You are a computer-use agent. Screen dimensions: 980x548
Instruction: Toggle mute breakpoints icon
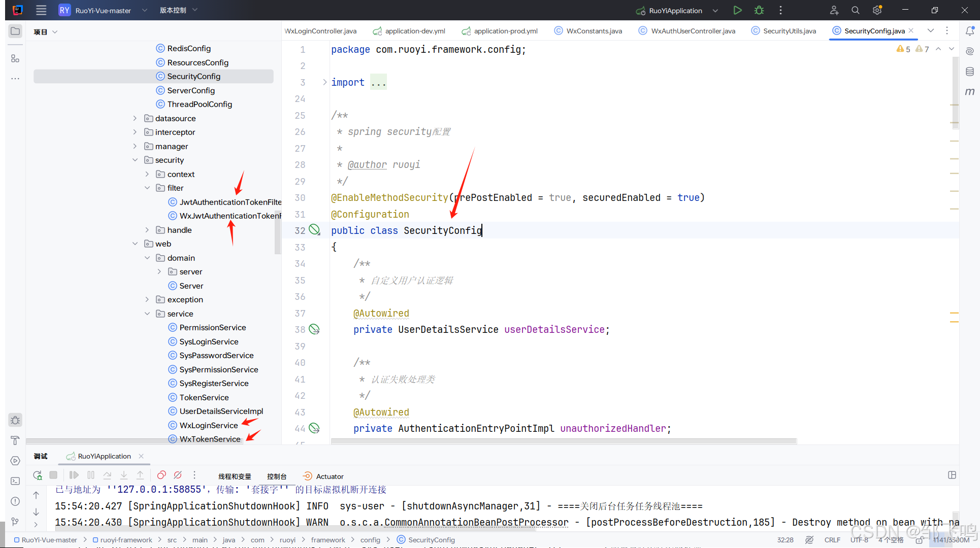coord(178,475)
